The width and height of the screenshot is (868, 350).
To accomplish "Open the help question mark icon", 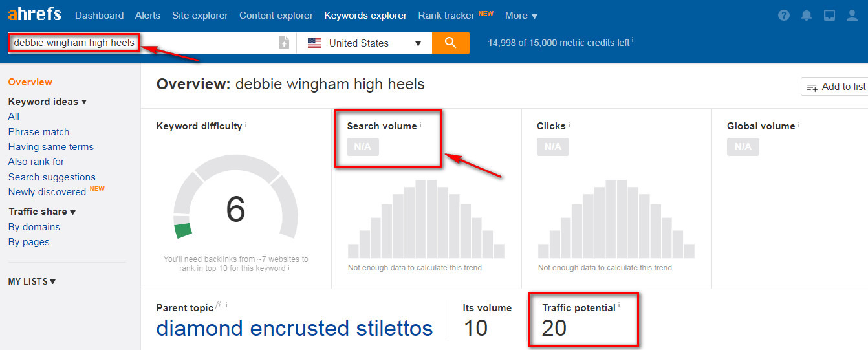I will coord(784,15).
